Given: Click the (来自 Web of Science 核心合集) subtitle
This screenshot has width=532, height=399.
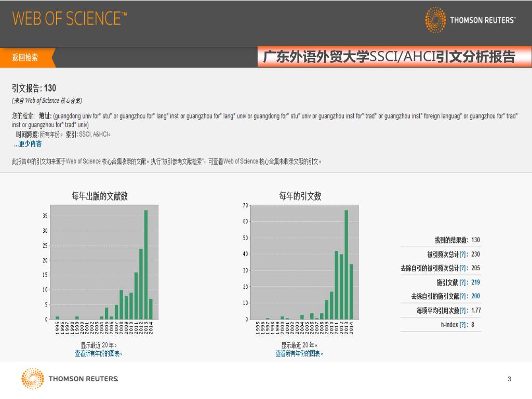Looking at the screenshot, I should tap(47, 101).
